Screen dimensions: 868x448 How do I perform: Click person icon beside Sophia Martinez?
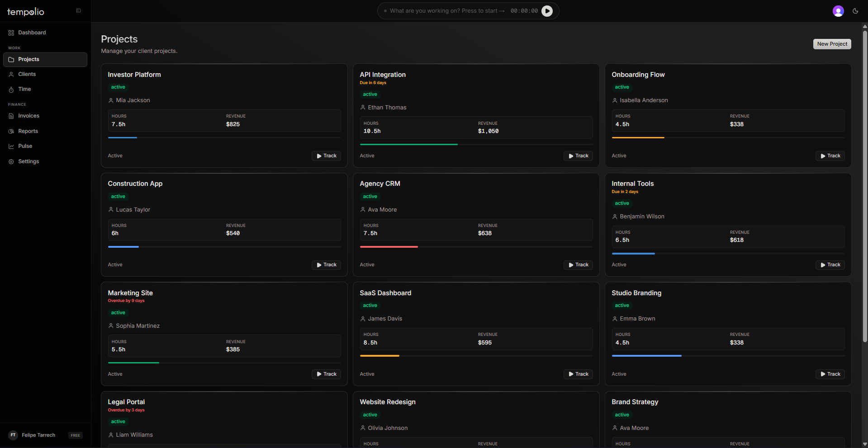[x=111, y=326]
